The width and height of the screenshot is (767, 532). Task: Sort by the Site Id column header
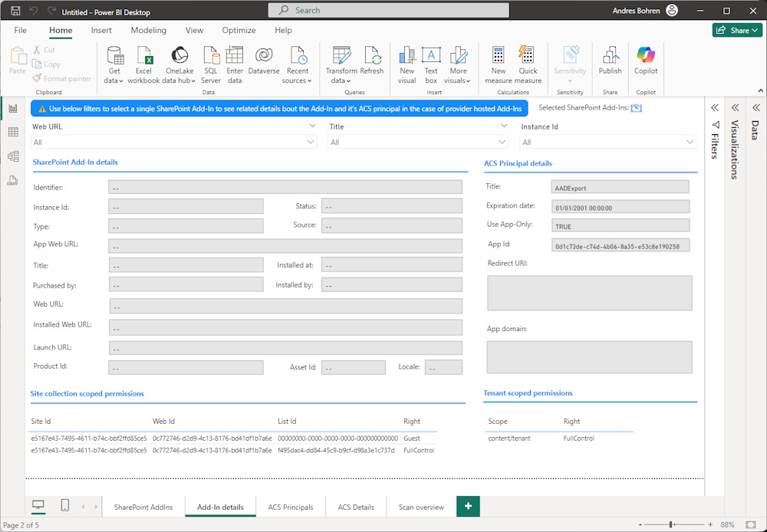coord(41,421)
